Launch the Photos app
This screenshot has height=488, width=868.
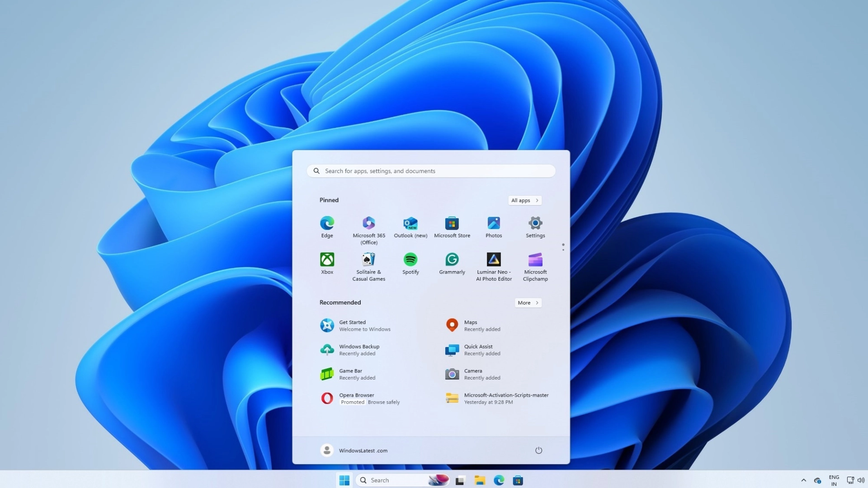[x=493, y=223]
